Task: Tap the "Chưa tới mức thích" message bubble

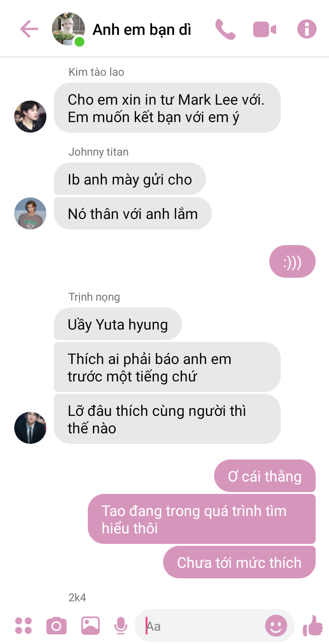Action: point(239,562)
